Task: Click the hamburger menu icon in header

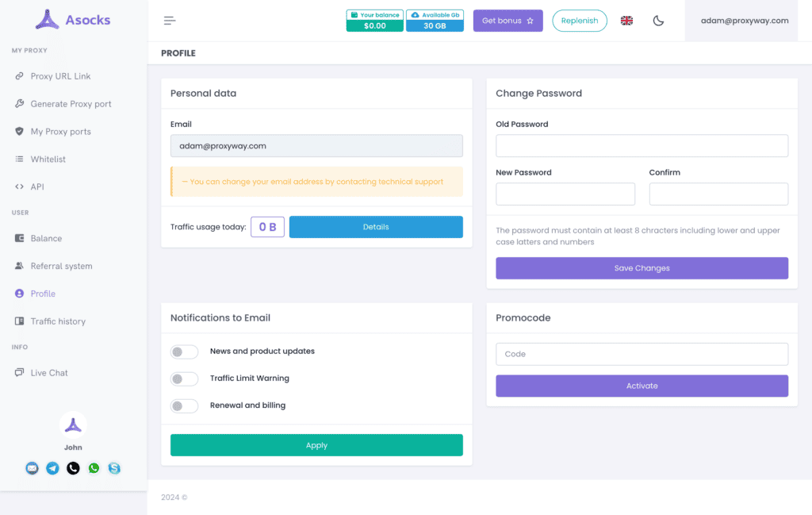Action: [170, 21]
